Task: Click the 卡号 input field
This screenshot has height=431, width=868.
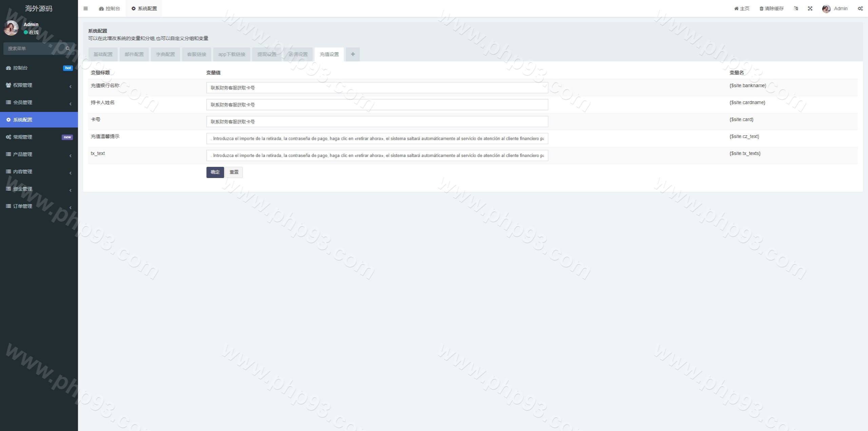Action: point(377,122)
